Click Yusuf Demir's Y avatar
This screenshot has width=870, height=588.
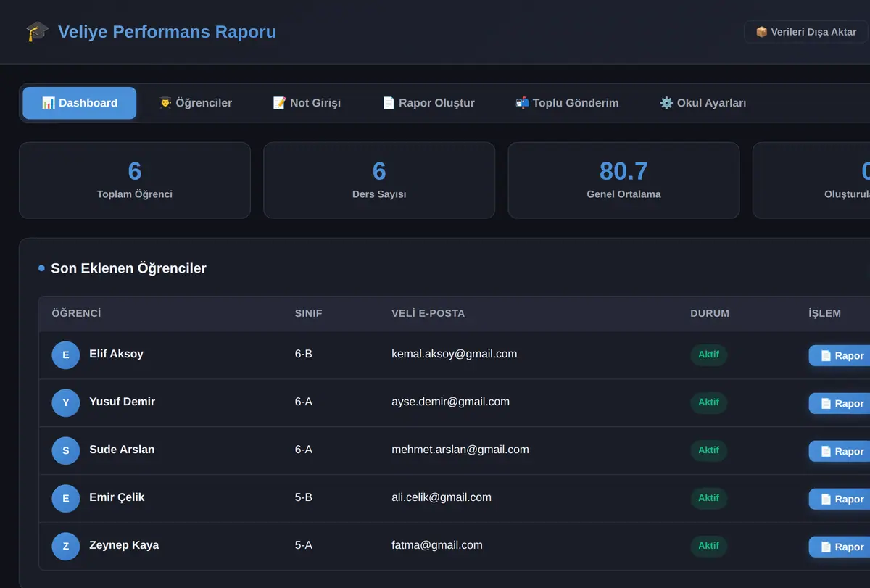click(x=66, y=403)
